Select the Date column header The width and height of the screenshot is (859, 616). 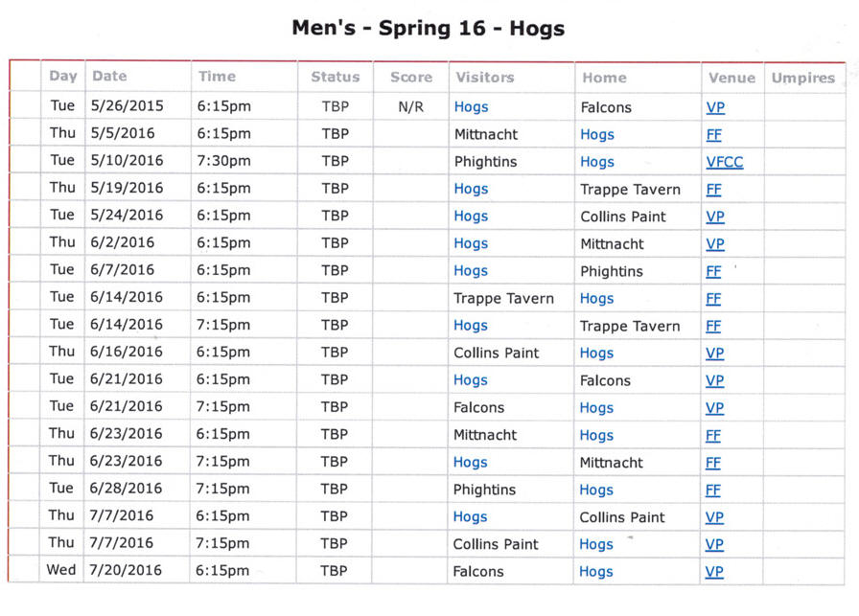109,76
